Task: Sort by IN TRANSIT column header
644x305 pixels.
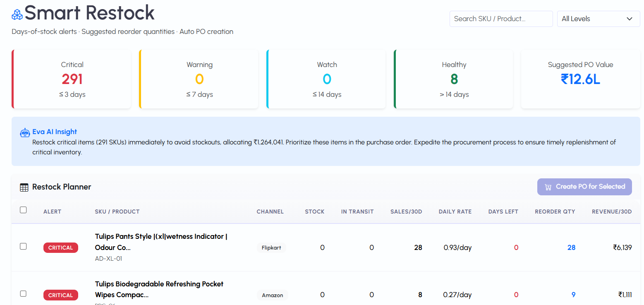Action: pos(357,211)
